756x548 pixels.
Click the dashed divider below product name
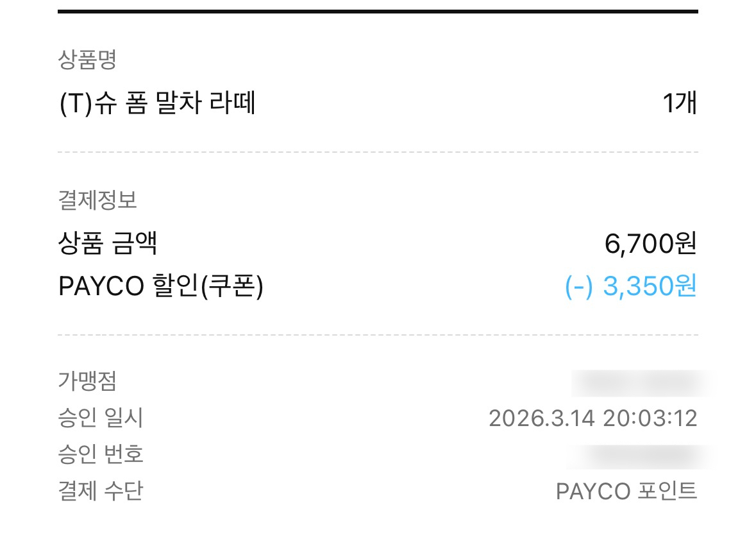378,152
